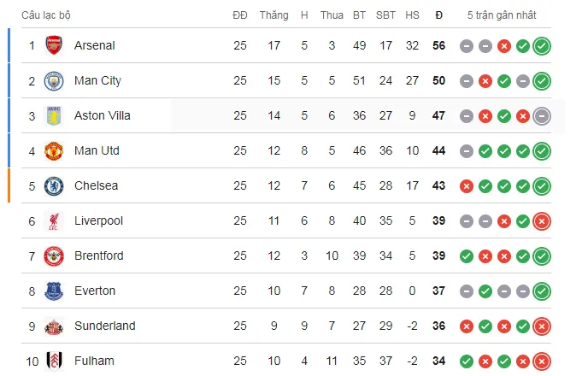
Task: Click the 'Đ' points column header
Action: point(439,15)
